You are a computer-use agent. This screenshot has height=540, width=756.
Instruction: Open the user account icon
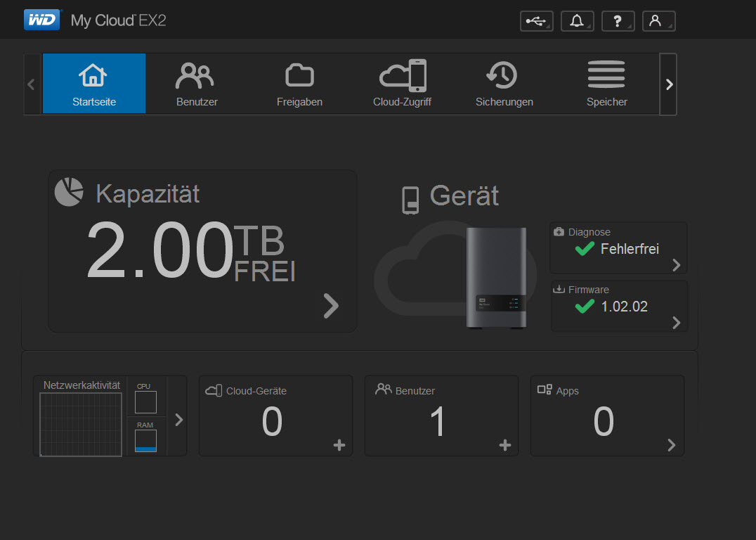pyautogui.click(x=658, y=21)
